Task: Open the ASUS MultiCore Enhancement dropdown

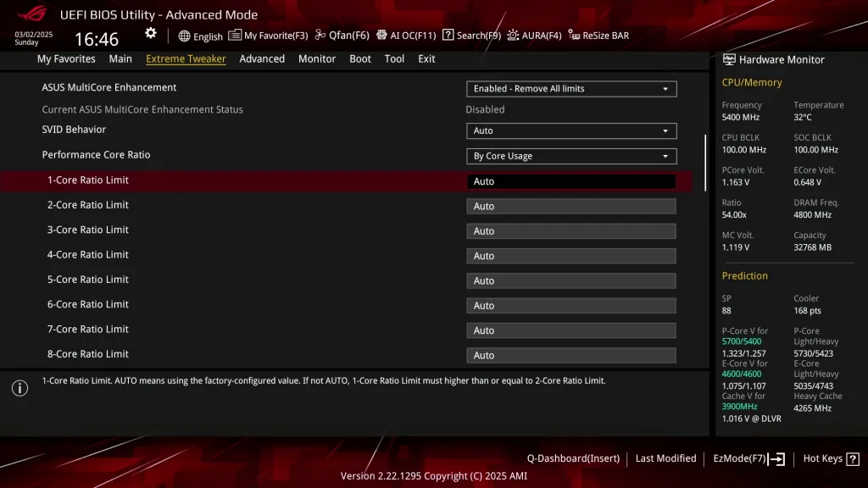Action: [571, 88]
